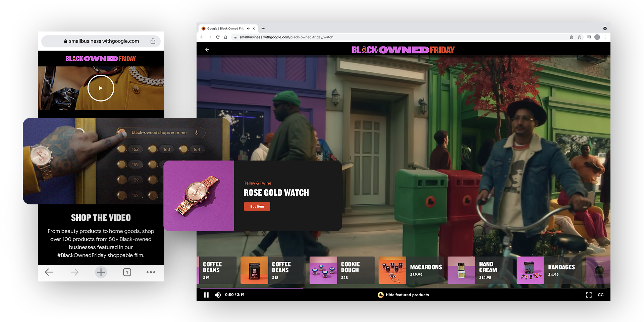Open the Chrome three-dot menu
Screen dimensions: 644x322
pyautogui.click(x=605, y=37)
